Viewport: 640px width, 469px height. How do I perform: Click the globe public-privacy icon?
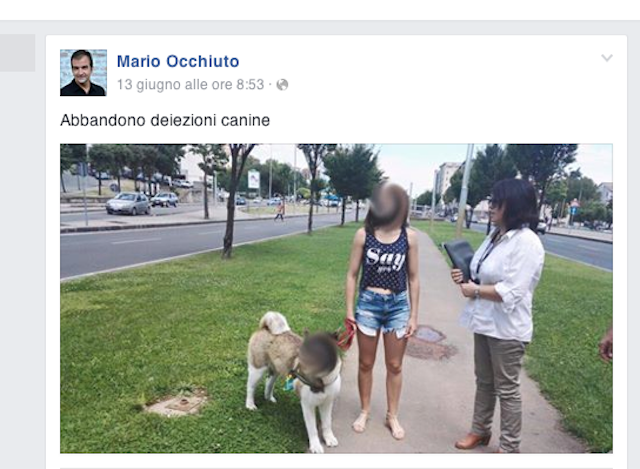click(x=282, y=84)
